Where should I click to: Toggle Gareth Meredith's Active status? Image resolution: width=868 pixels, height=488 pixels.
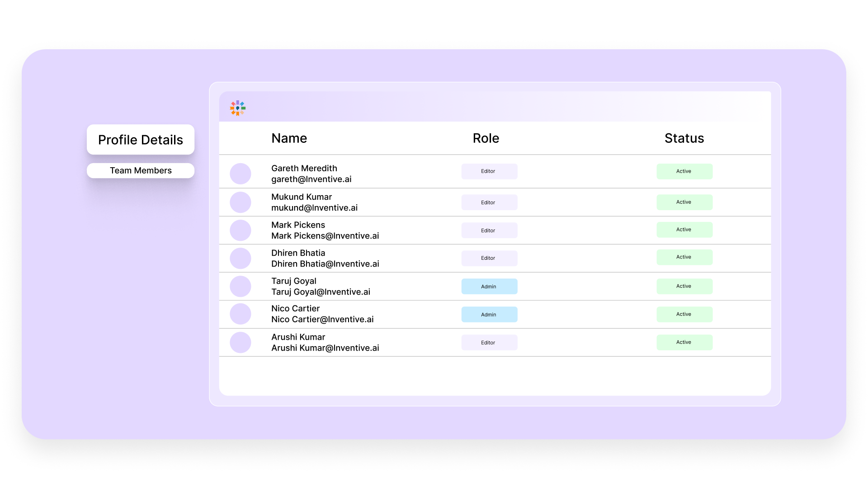click(684, 171)
